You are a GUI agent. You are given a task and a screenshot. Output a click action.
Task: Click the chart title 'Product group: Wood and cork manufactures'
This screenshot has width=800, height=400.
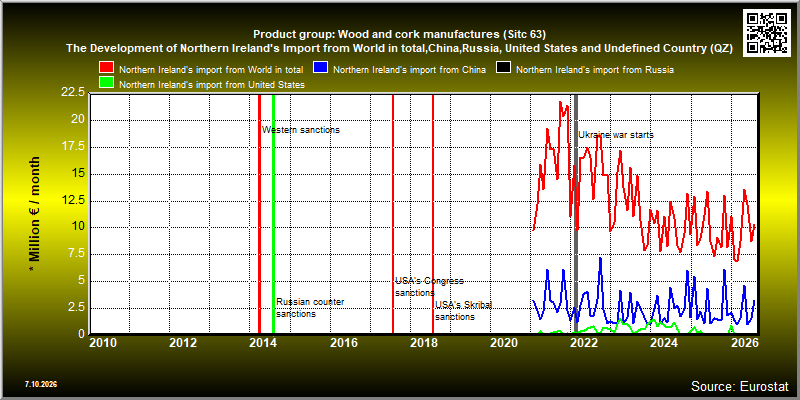tap(399, 35)
